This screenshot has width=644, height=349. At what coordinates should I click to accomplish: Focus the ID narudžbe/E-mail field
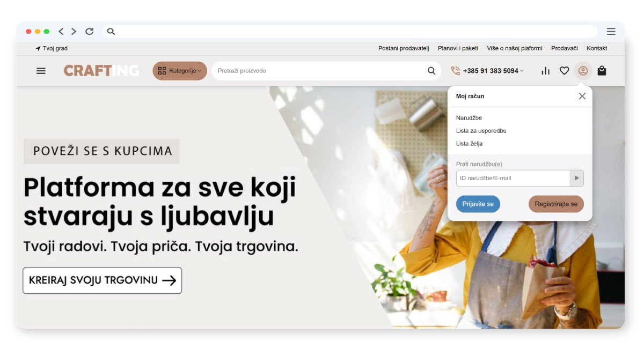tap(513, 178)
